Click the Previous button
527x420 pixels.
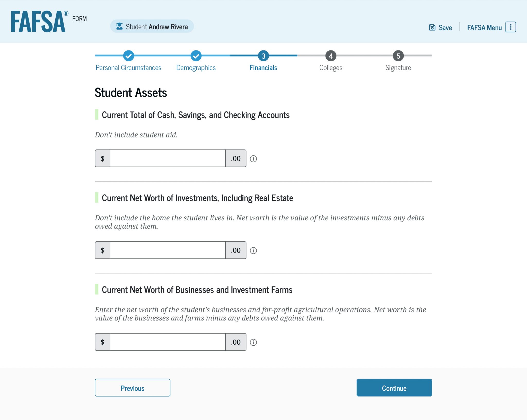[x=132, y=388]
